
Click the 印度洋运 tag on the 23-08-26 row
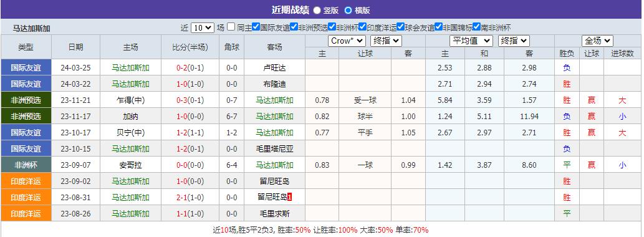coord(26,213)
